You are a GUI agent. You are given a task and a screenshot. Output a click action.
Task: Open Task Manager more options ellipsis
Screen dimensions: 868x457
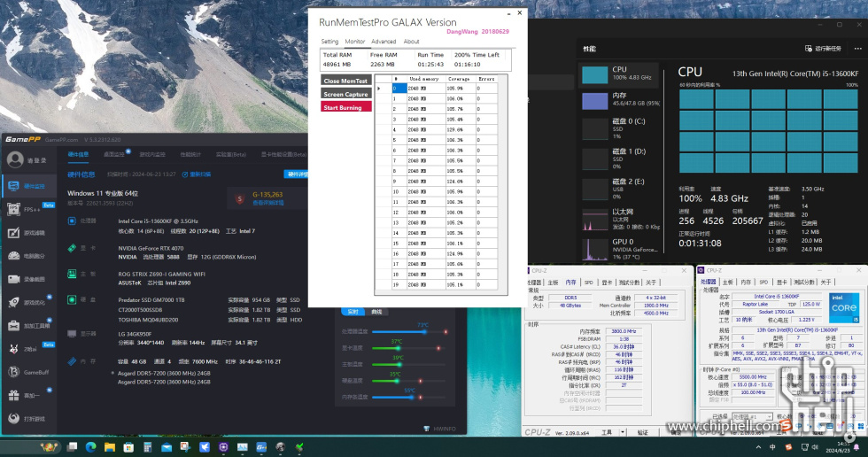pyautogui.click(x=857, y=49)
